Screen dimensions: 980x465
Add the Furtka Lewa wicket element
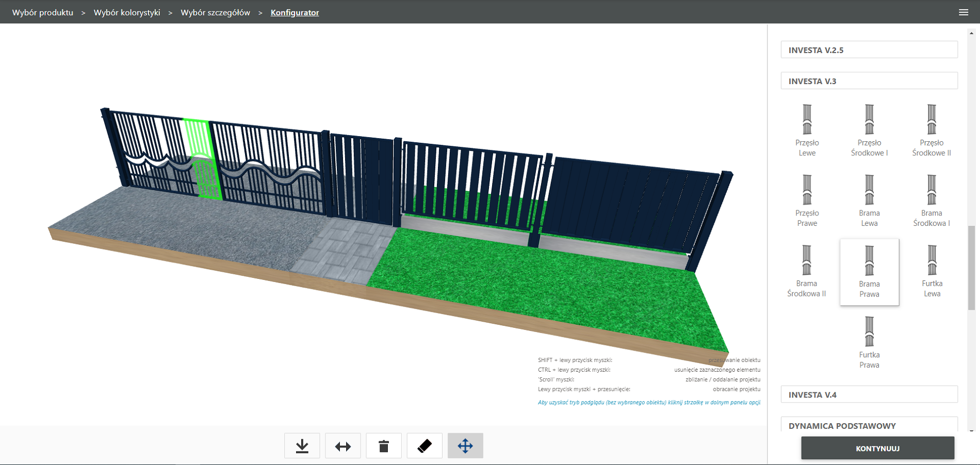[932, 271]
